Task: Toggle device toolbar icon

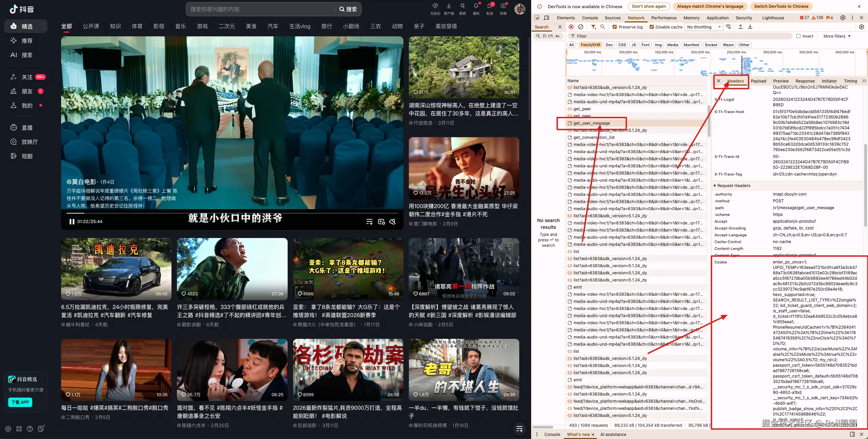Action: point(546,18)
